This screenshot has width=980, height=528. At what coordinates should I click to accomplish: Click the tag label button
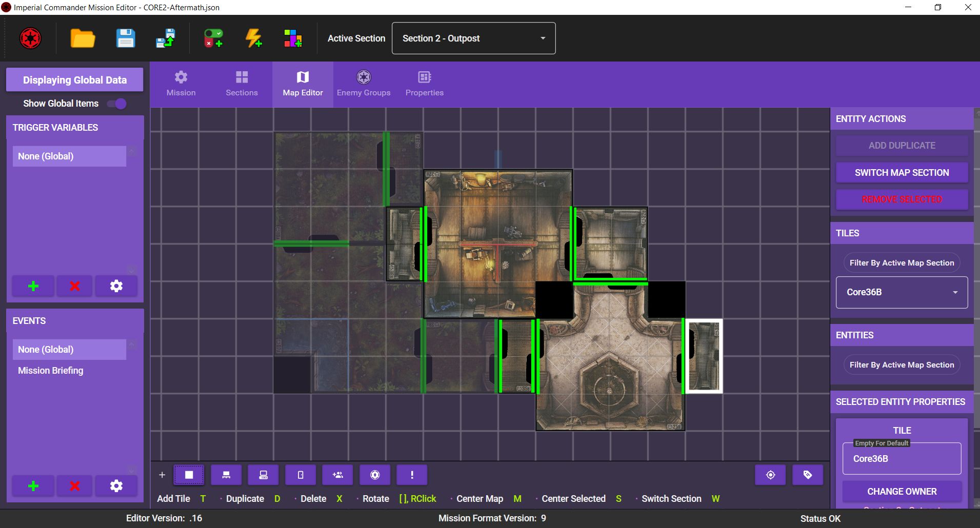[808, 475]
